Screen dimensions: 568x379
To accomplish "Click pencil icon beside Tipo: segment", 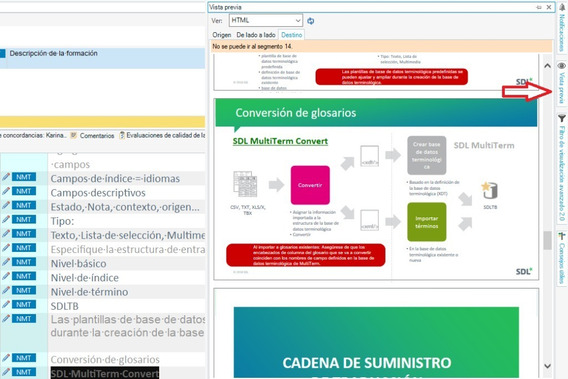I will coord(5,220).
